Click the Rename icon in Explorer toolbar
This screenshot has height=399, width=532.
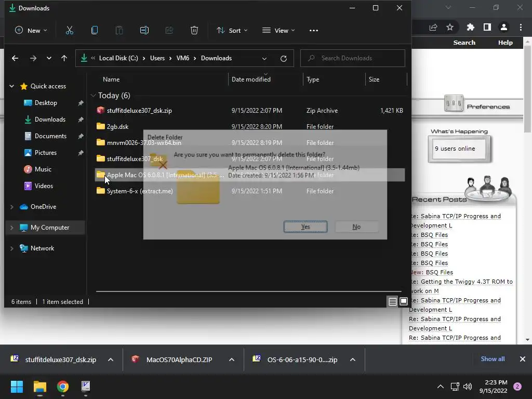pyautogui.click(x=144, y=31)
